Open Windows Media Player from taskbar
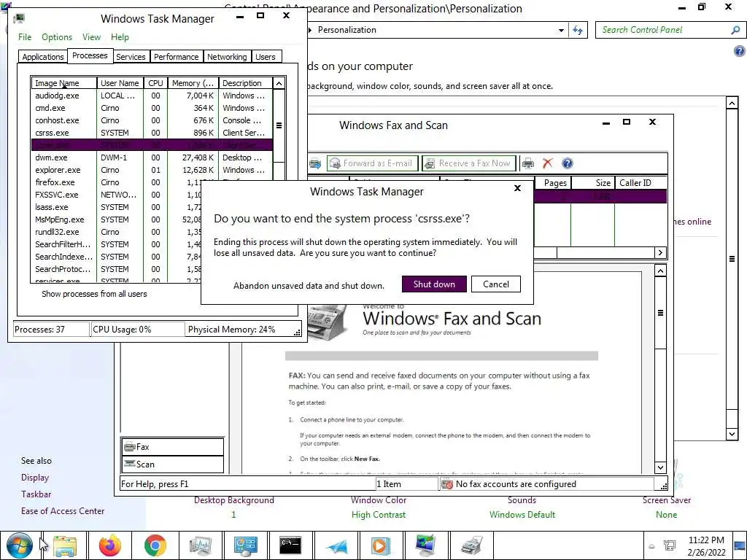747x560 pixels. pos(380,545)
